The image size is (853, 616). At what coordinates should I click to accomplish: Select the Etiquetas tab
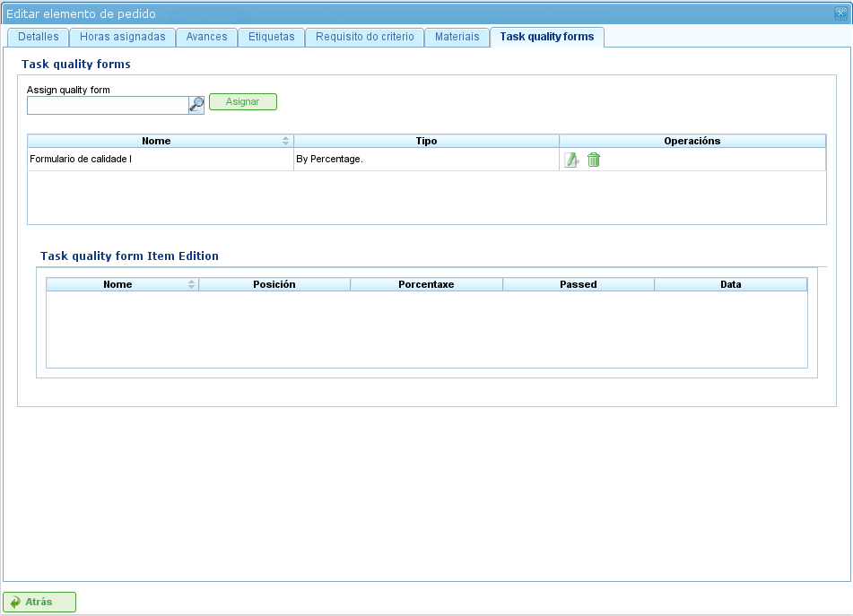coord(271,37)
